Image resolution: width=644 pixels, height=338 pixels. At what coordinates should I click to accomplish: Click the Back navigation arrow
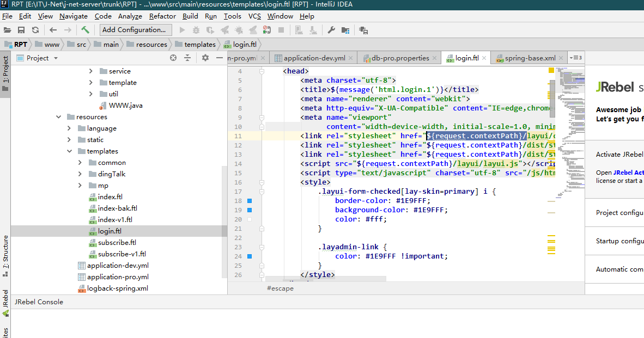click(53, 30)
